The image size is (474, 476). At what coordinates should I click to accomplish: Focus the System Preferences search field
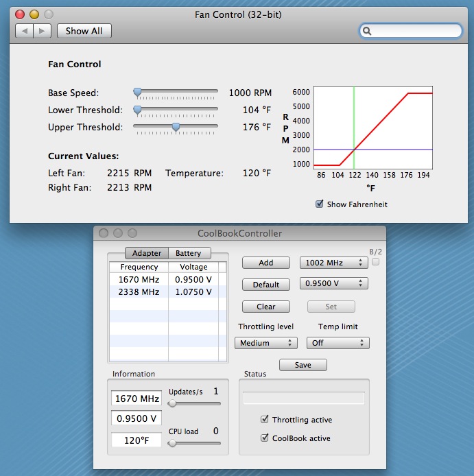click(x=410, y=31)
